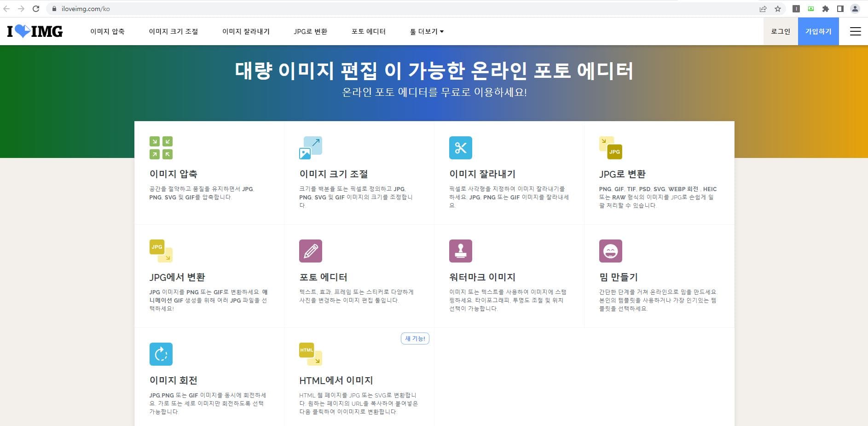Click the 로그인 link

click(x=781, y=31)
